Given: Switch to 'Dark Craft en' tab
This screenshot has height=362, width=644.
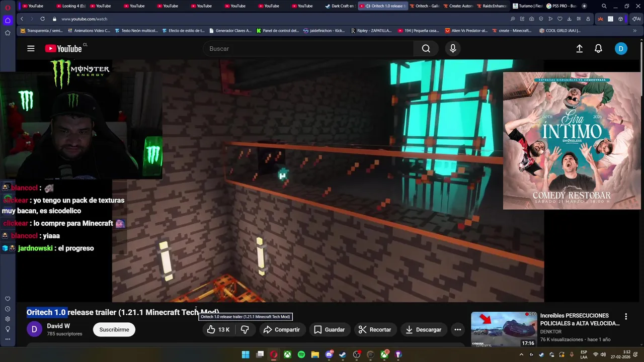Looking at the screenshot, I should pos(340,6).
